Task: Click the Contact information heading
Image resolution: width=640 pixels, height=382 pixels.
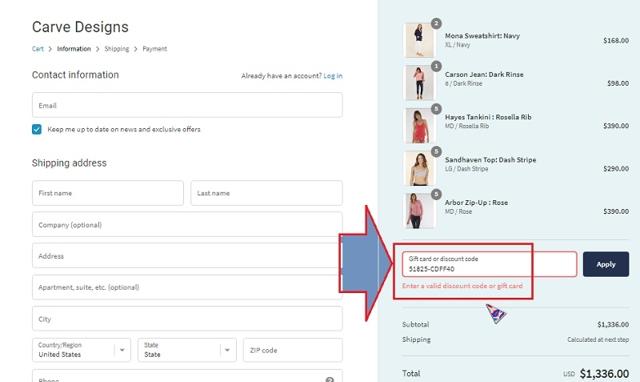Action: (x=76, y=75)
